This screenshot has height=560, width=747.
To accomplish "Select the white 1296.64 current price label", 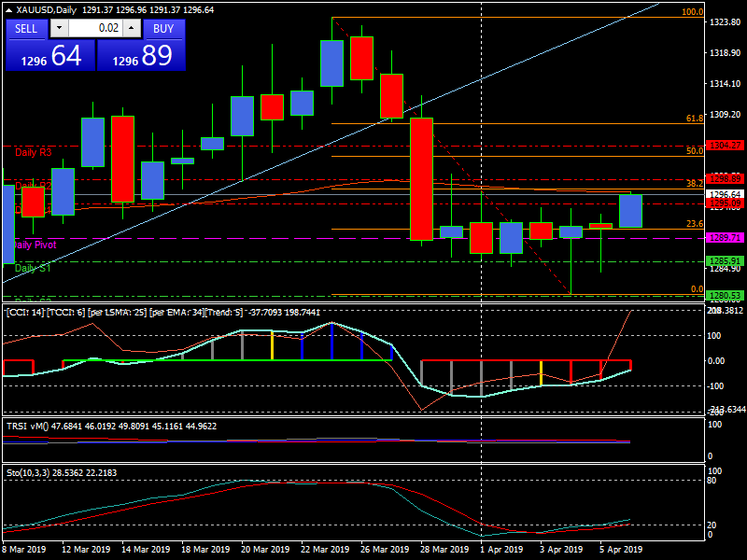I will tap(725, 194).
